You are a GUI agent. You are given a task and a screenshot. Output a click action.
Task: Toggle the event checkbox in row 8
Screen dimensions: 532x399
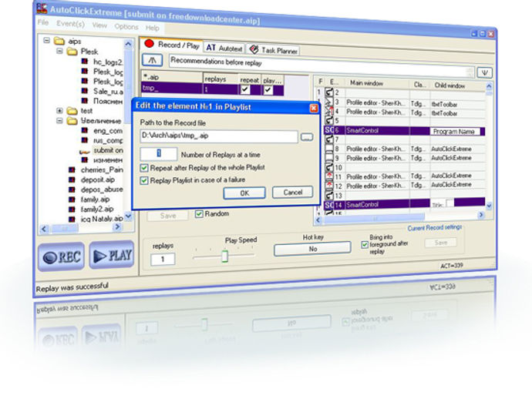(329, 149)
